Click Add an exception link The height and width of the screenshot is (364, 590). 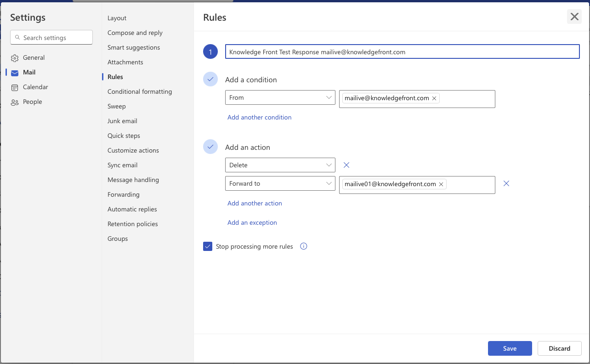252,222
